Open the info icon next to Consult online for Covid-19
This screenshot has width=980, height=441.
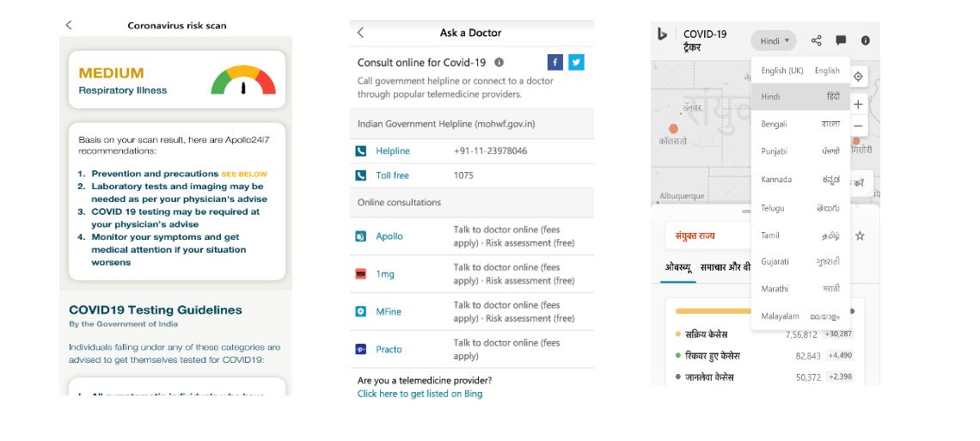[x=499, y=63]
